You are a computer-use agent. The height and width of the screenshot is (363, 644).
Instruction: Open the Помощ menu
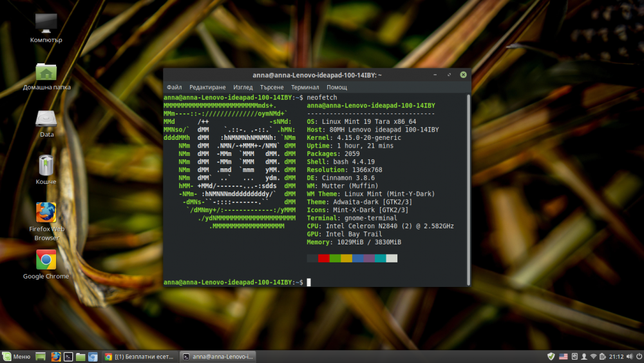337,87
